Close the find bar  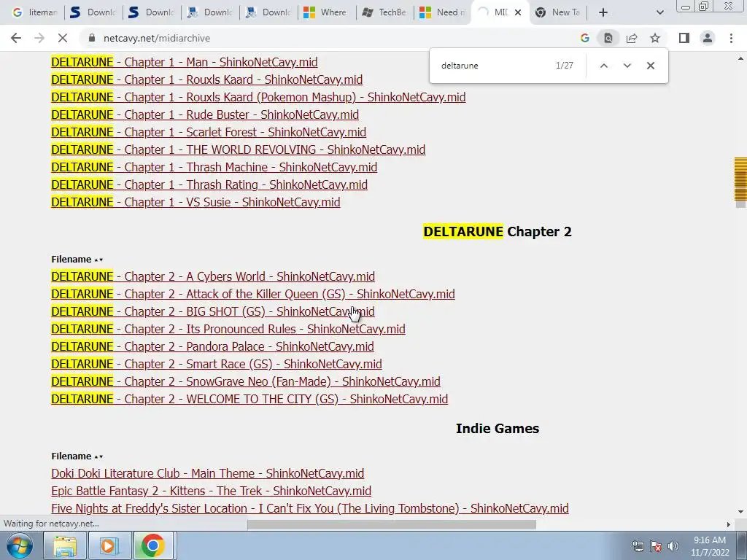tap(650, 66)
